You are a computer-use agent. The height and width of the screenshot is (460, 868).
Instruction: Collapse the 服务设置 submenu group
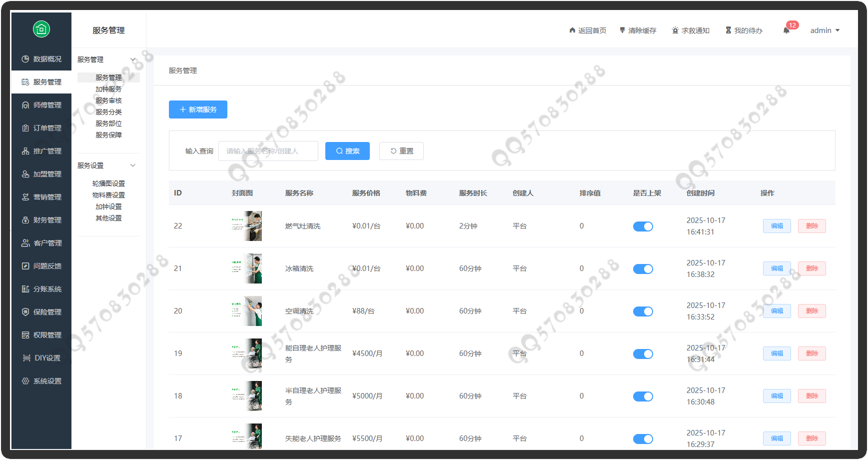click(133, 165)
